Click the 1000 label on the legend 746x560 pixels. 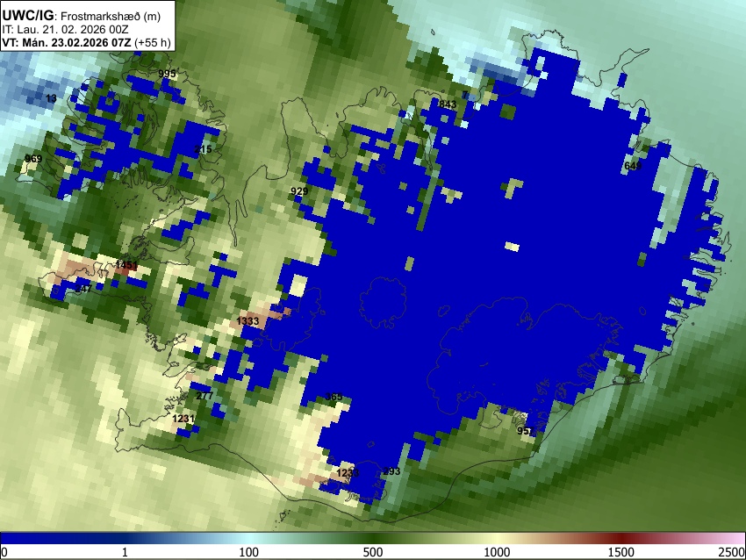click(497, 552)
